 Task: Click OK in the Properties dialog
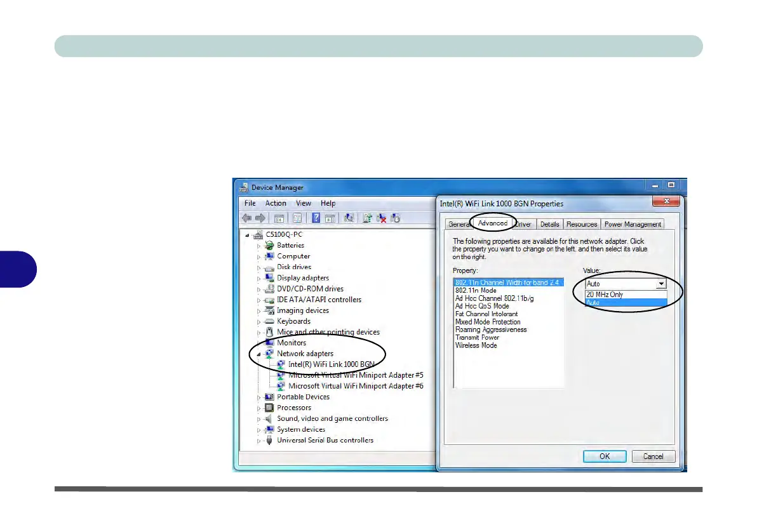pos(605,456)
